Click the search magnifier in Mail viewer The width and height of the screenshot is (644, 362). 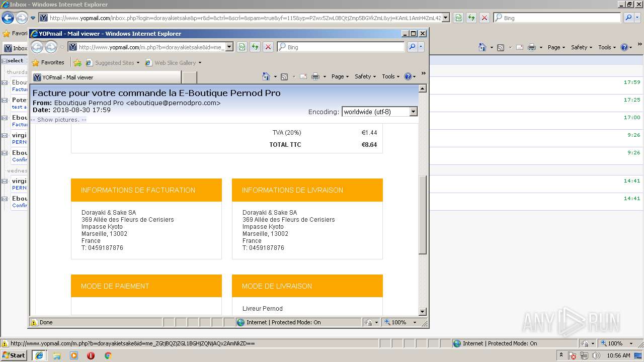click(412, 47)
